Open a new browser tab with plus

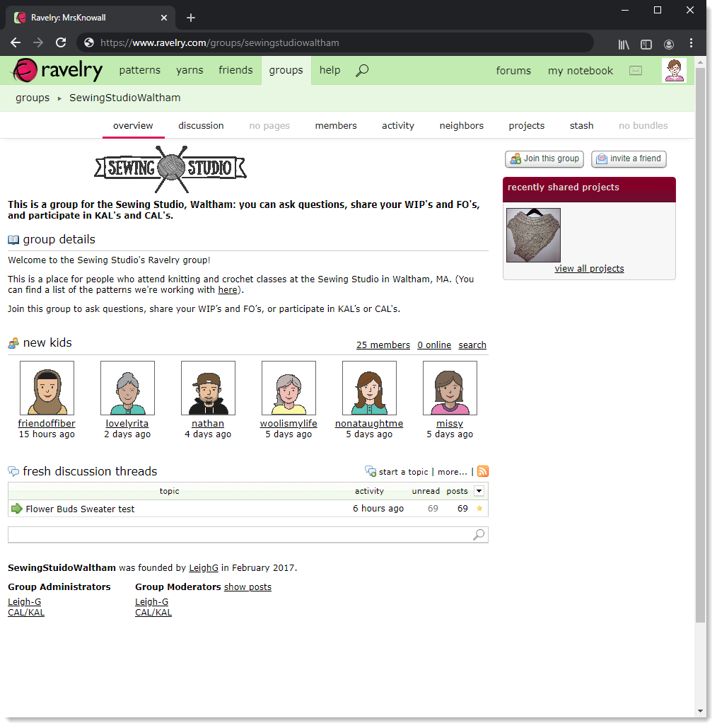191,18
